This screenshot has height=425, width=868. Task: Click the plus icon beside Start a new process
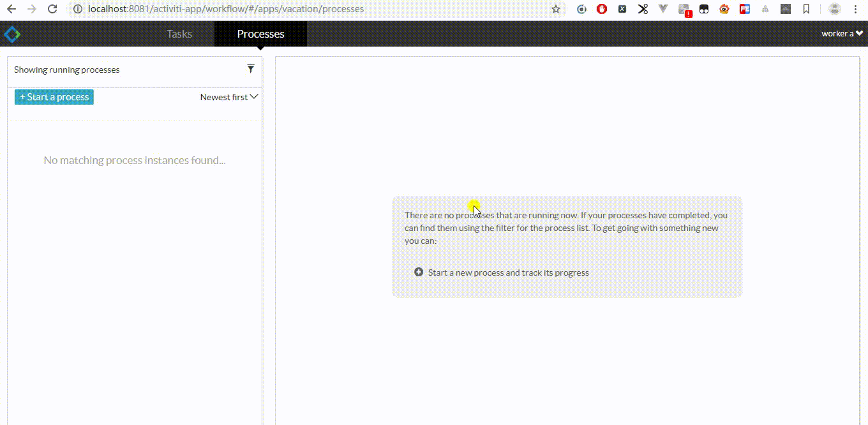[x=419, y=272]
